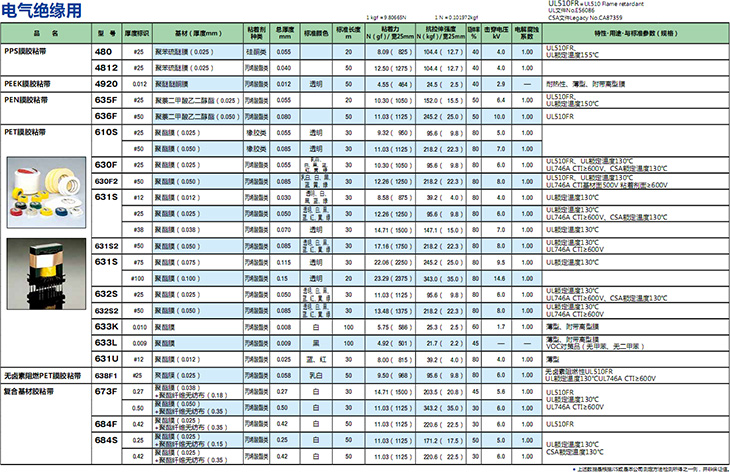Click the 黑 color cell in 633L row
730x472 pixels.
click(316, 343)
